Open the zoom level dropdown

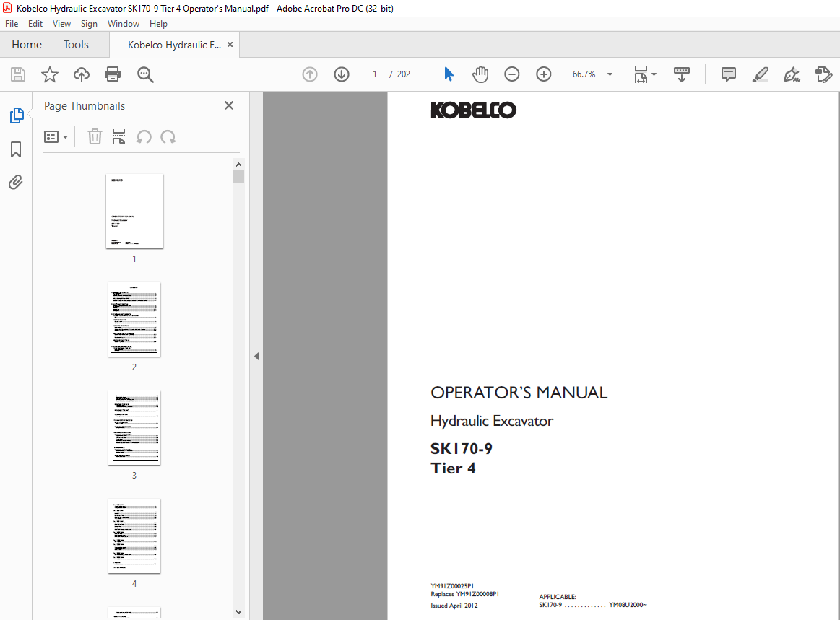[610, 74]
